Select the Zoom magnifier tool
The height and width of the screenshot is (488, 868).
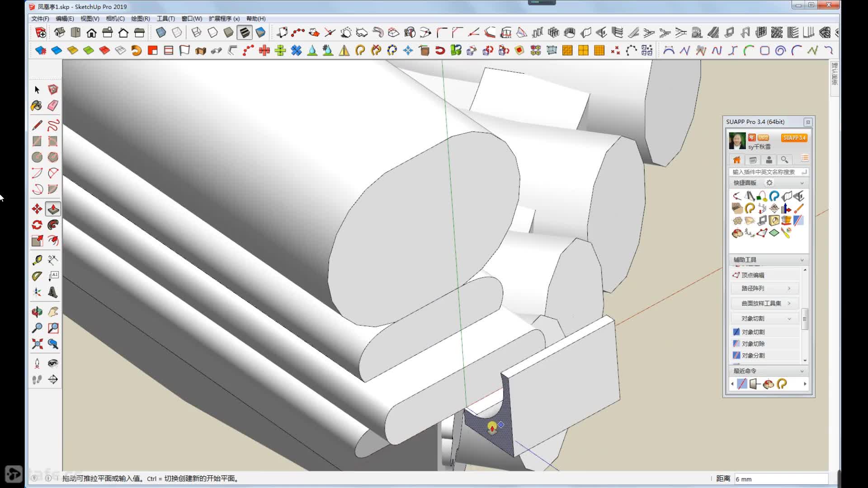37,328
